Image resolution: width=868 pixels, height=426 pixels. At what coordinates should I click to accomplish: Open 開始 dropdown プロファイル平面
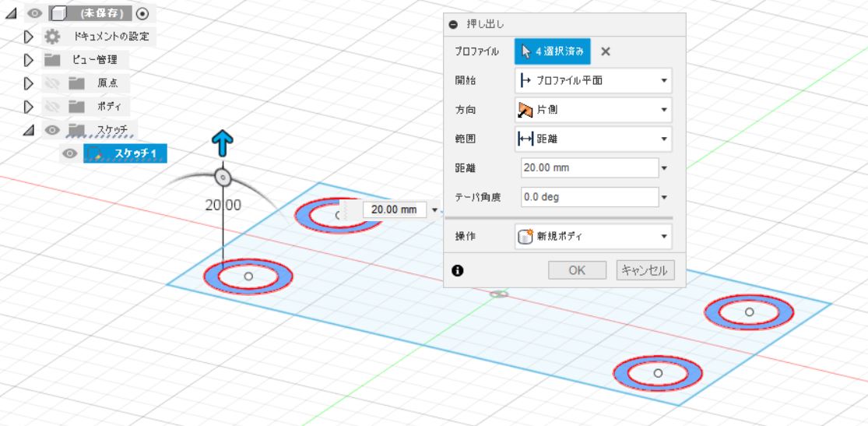593,81
